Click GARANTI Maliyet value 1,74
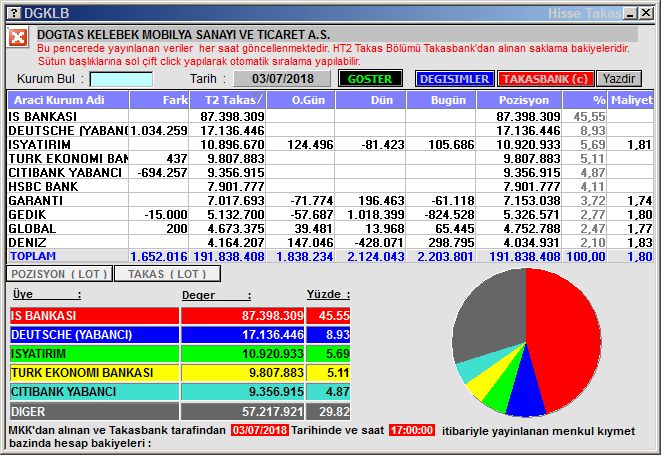This screenshot has height=455, width=661. 640,201
